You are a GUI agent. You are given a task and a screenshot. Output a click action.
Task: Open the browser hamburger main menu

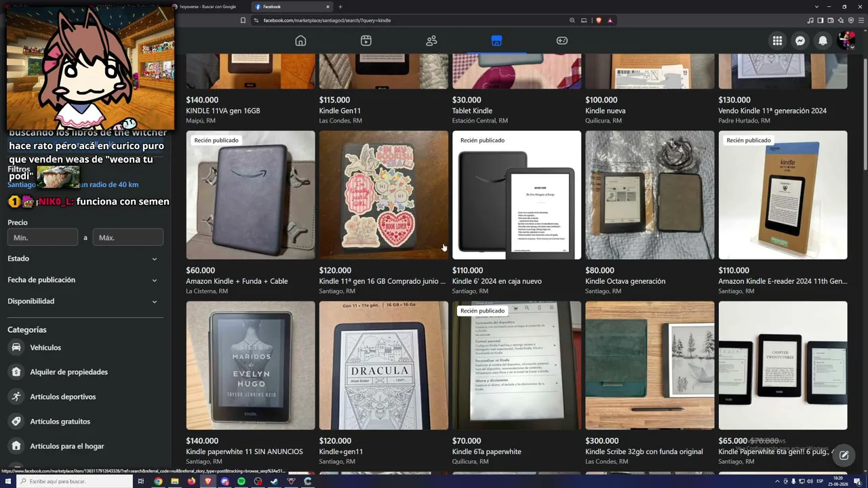(861, 20)
